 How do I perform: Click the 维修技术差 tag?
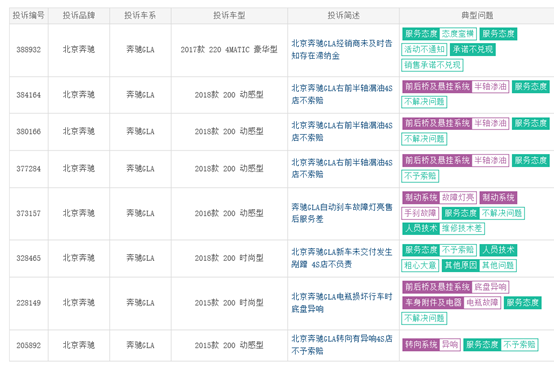[462, 228]
